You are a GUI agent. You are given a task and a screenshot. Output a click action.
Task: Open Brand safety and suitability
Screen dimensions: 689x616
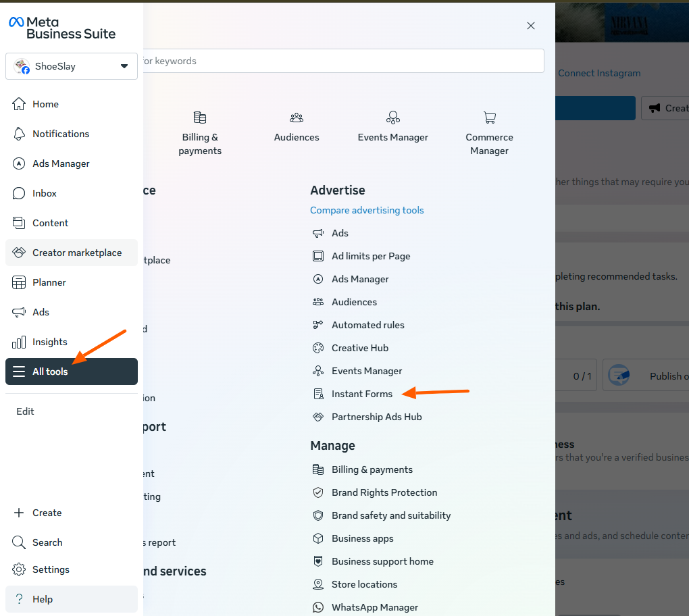pyautogui.click(x=382, y=516)
